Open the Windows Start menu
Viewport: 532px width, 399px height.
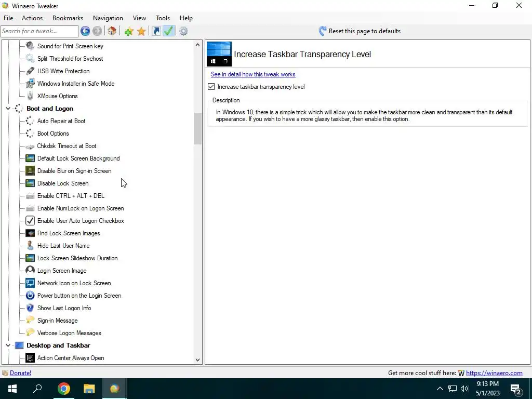tap(12, 389)
